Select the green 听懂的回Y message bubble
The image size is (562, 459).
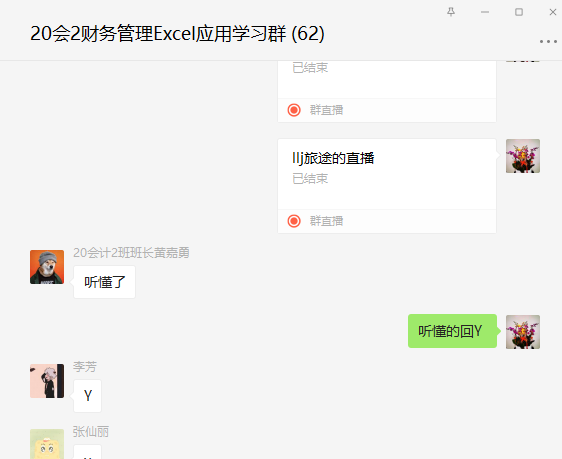click(x=452, y=331)
